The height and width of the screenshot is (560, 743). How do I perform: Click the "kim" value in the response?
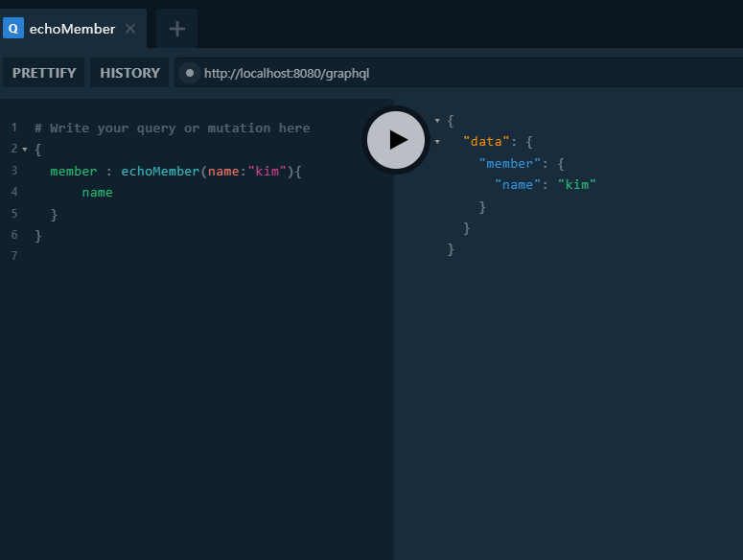click(577, 185)
